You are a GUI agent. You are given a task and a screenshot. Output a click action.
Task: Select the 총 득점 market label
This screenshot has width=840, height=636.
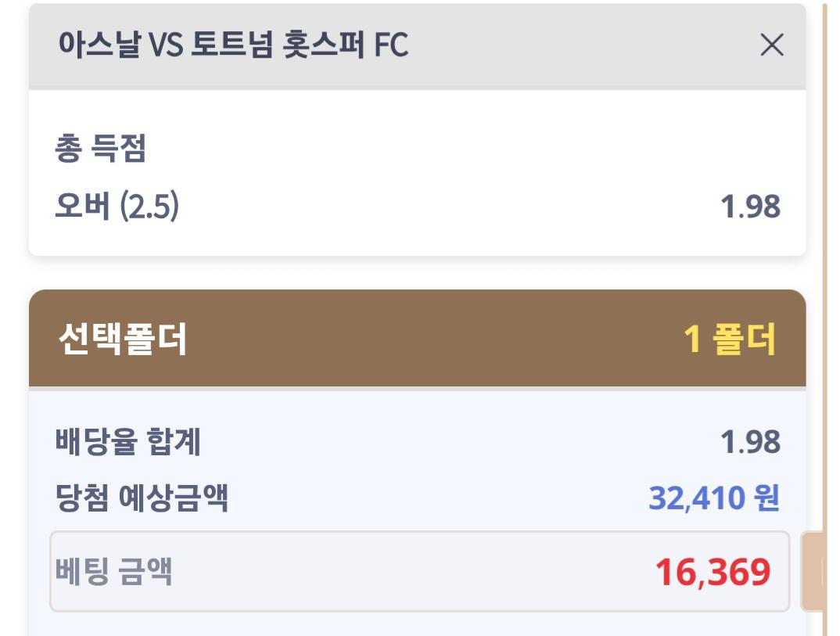[x=101, y=149]
